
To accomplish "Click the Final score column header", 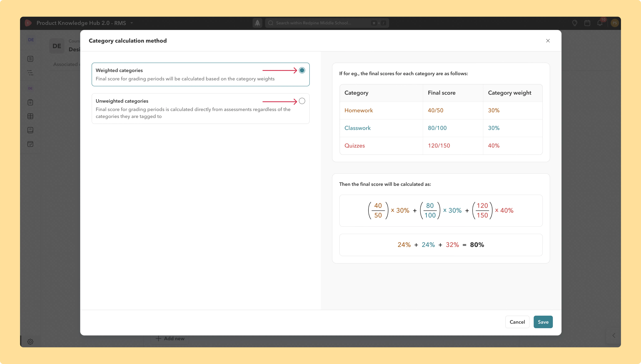I will point(453,93).
